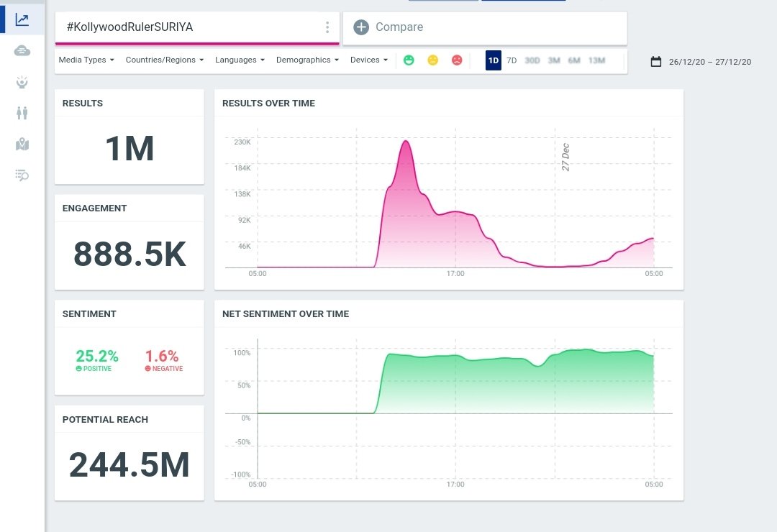The height and width of the screenshot is (532, 777).
Task: Open the demographics people sidebar icon
Action: (22, 113)
